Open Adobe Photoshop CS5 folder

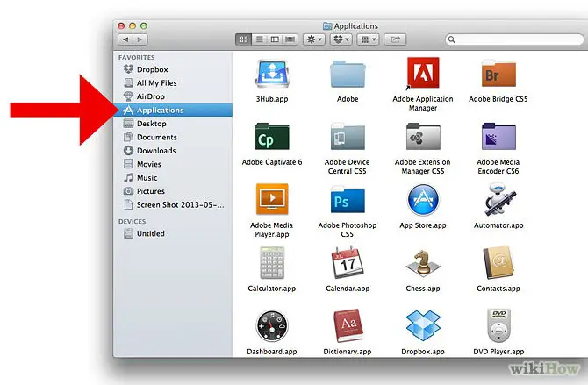click(x=348, y=200)
